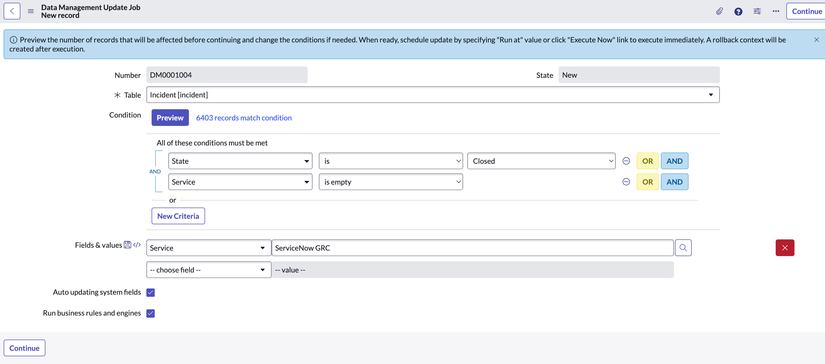Open the help question mark icon
This screenshot has height=364, width=825.
(738, 11)
